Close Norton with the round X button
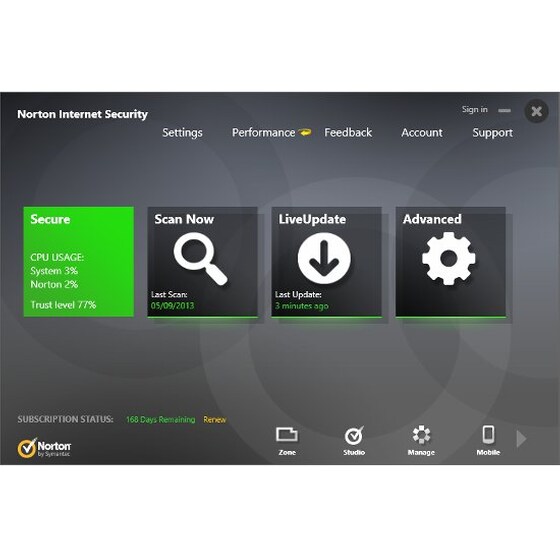 click(536, 111)
